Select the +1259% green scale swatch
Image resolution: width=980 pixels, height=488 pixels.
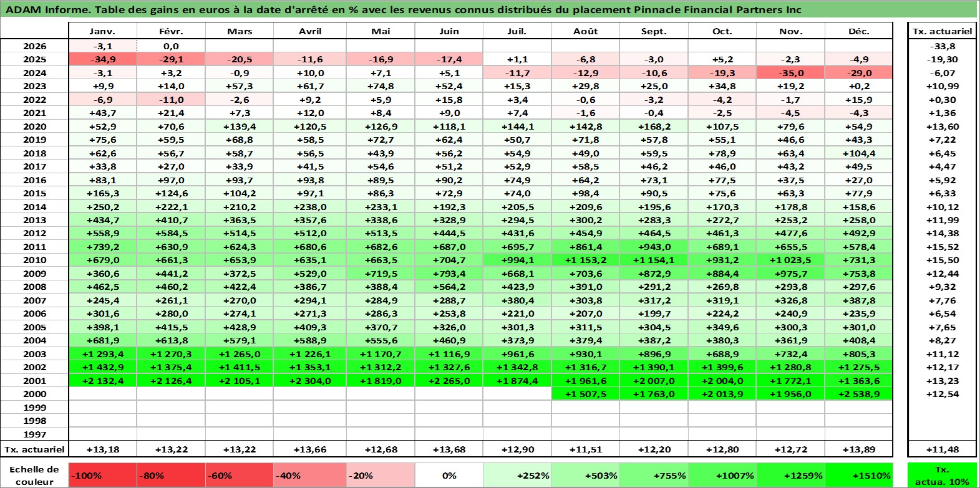coord(790,475)
